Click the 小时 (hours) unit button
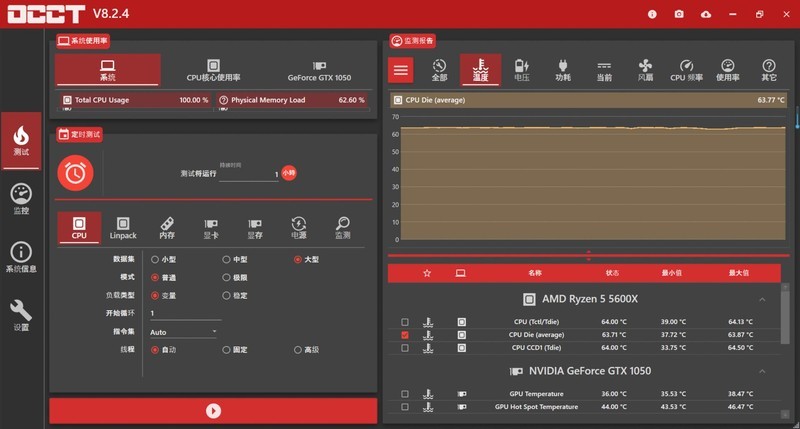 288,173
